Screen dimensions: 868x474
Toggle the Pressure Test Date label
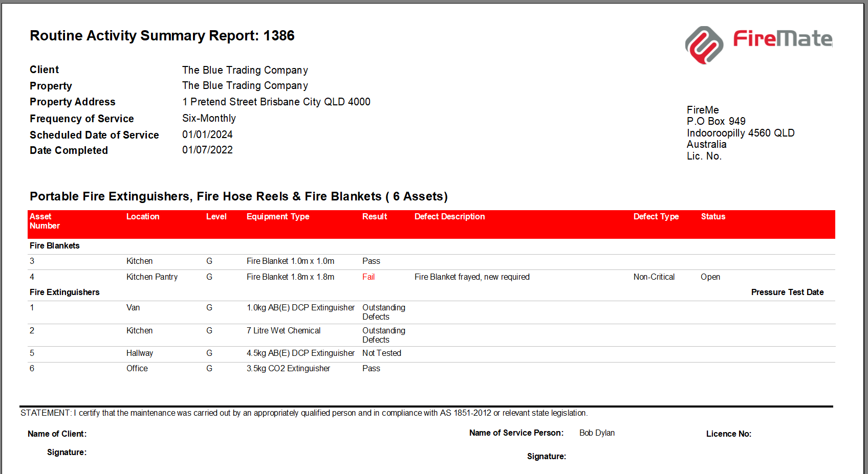[x=787, y=292]
